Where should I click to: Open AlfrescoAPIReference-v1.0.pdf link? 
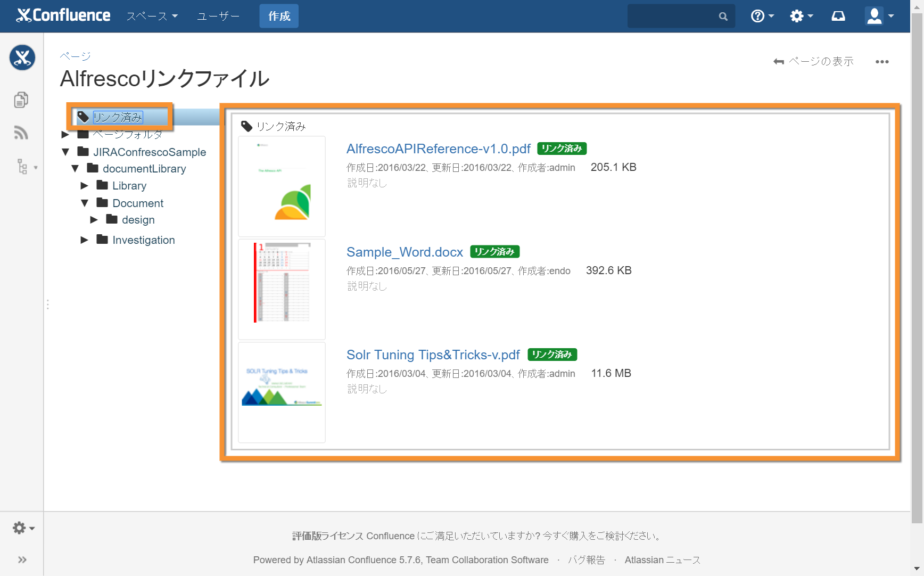click(x=439, y=149)
